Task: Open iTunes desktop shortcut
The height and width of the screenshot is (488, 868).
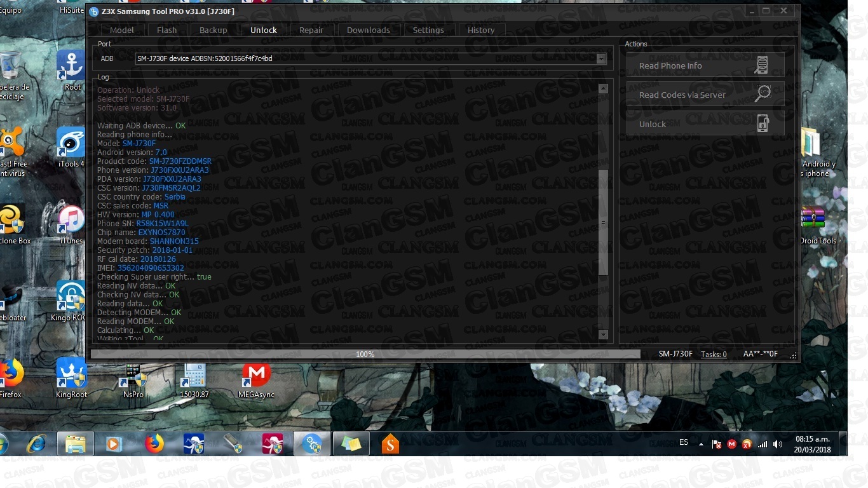Action: click(71, 224)
